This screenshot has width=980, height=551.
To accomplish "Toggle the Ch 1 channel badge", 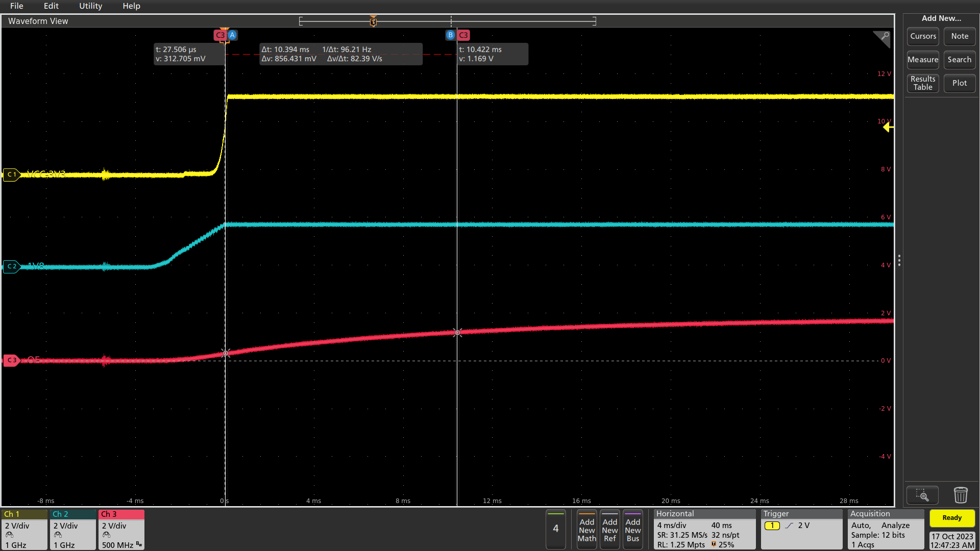I will [x=24, y=529].
